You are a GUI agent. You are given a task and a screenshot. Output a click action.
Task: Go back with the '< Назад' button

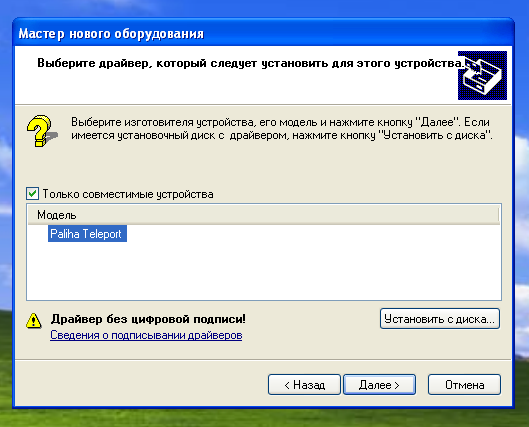coord(304,385)
